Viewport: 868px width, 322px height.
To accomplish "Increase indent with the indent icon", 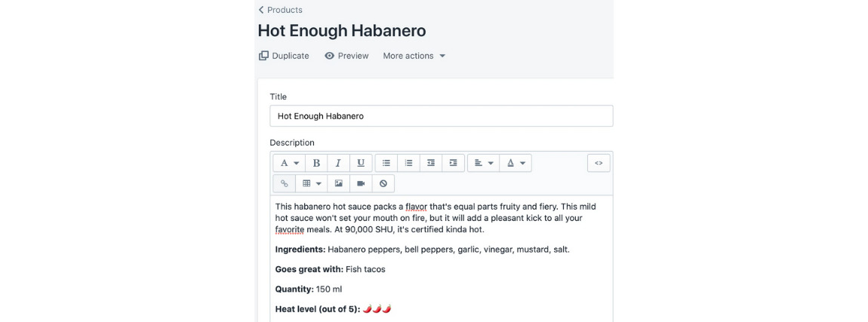I will 453,163.
